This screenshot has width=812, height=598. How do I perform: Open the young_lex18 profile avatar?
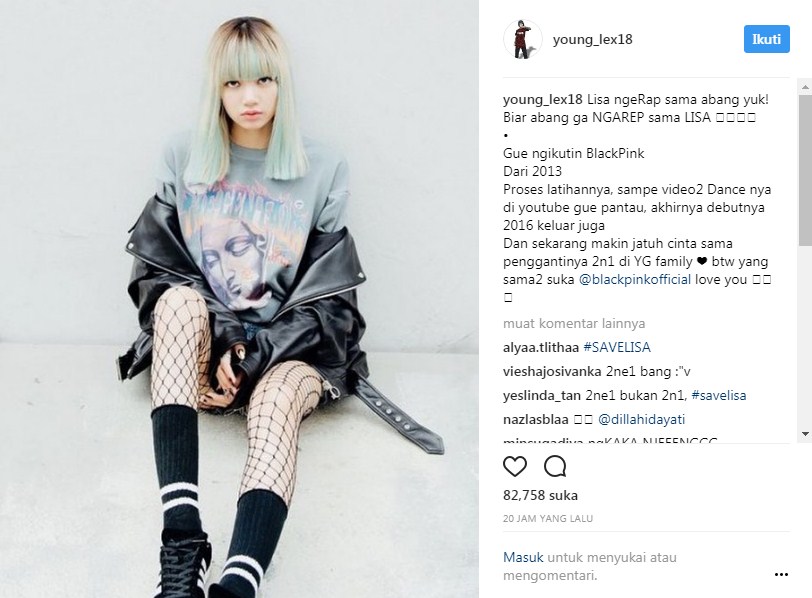(523, 39)
